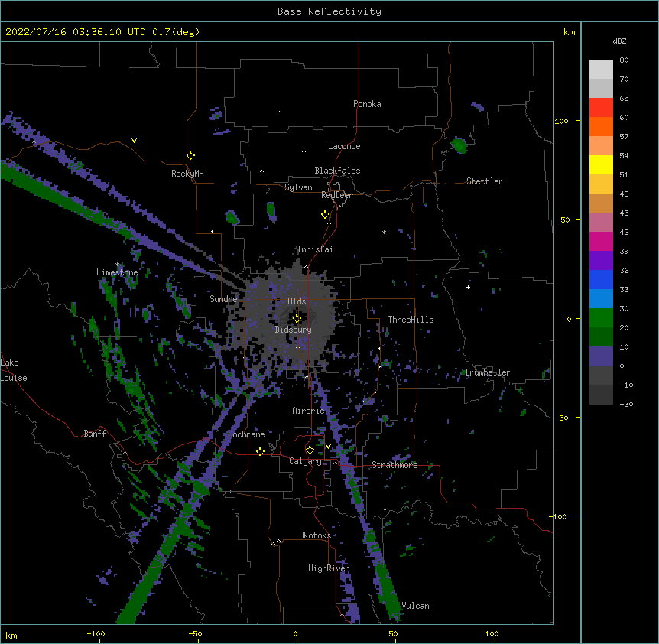Click the yellow V marker northeast of Calgary
This screenshot has width=659, height=644.
click(328, 447)
